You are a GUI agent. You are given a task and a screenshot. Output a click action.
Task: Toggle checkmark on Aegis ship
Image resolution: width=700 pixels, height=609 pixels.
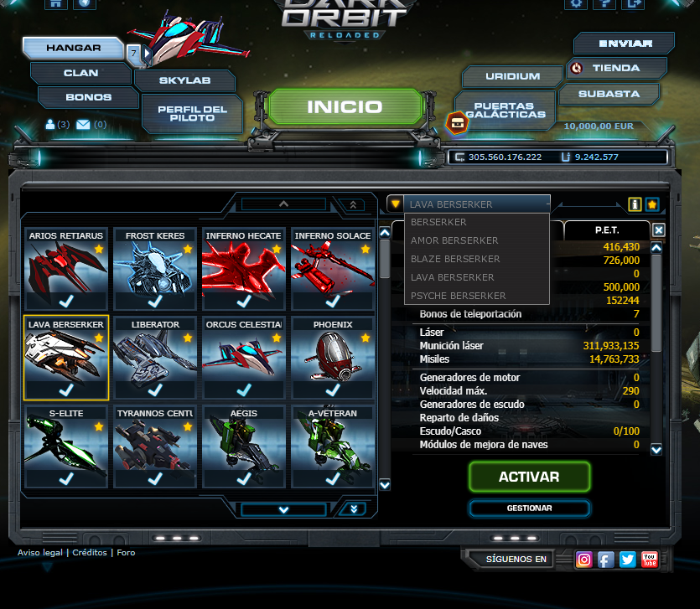[244, 479]
